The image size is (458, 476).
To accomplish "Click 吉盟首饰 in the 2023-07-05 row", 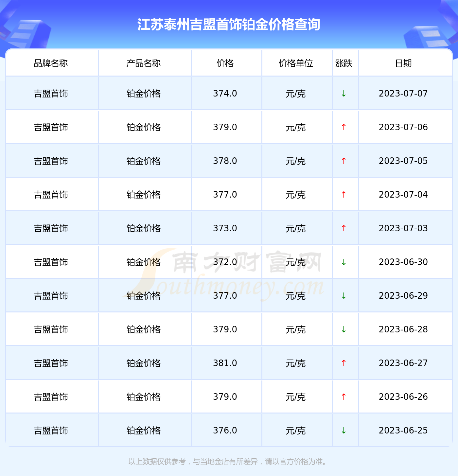I will 51,161.
